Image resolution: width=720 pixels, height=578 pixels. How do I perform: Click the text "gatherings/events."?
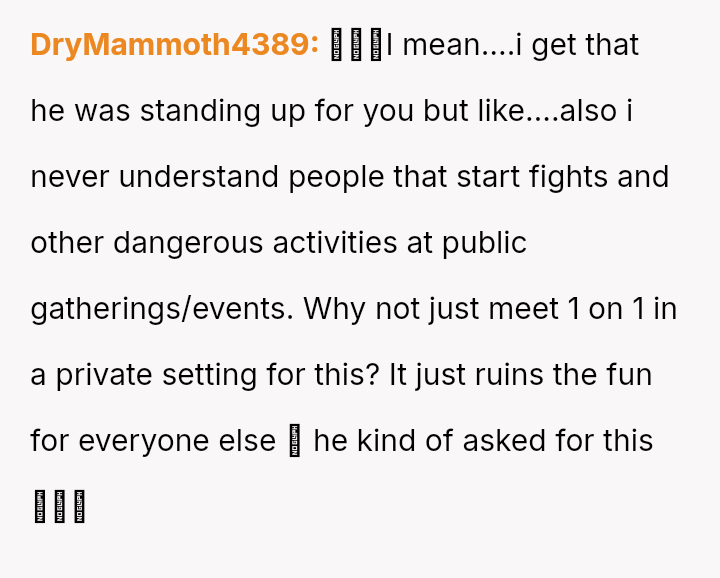(x=162, y=309)
